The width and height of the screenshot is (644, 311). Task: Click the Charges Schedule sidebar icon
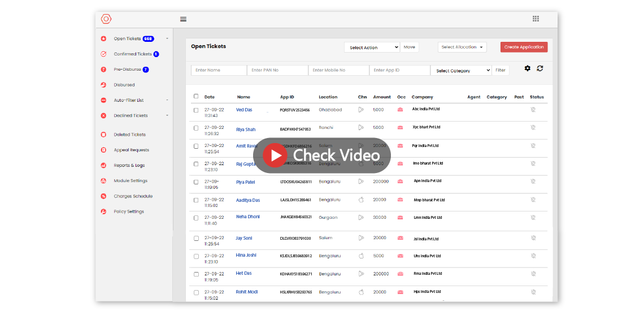point(103,196)
